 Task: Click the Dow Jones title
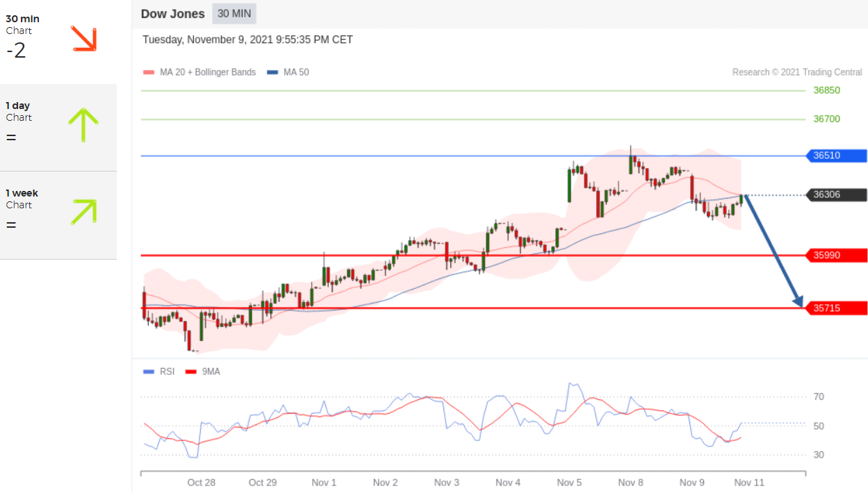click(173, 14)
